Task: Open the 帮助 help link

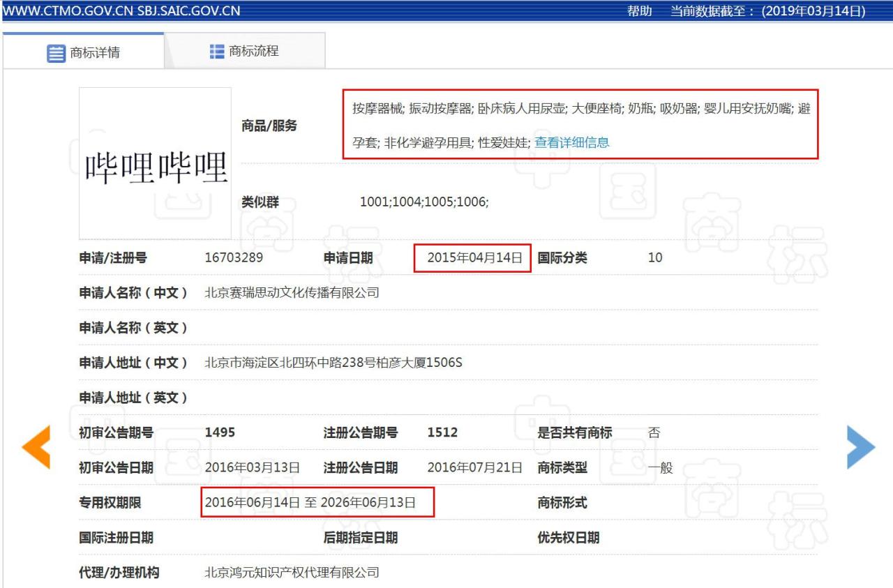Action: 639,10
